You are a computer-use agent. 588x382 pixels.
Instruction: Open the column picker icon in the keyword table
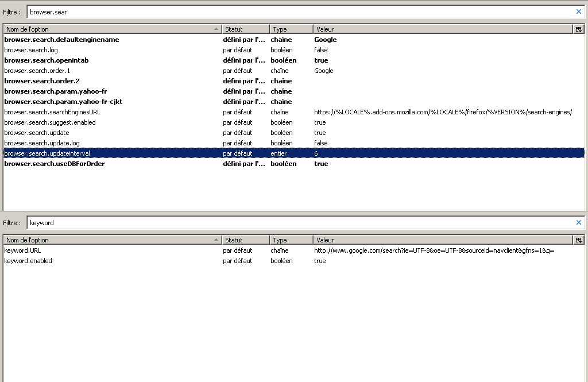pyautogui.click(x=579, y=240)
